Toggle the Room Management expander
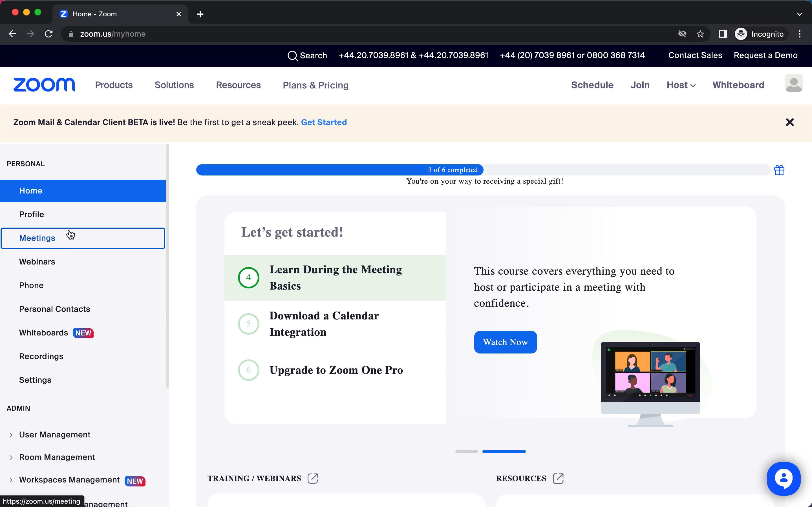Image resolution: width=812 pixels, height=507 pixels. 11,457
